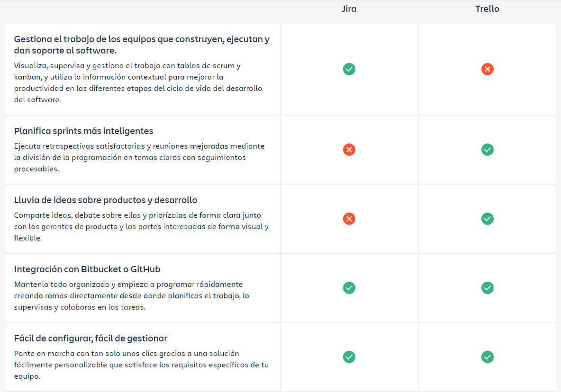Click heading 'Integración con Bitbucket o GitHub'
The width and height of the screenshot is (561, 392).
(87, 269)
